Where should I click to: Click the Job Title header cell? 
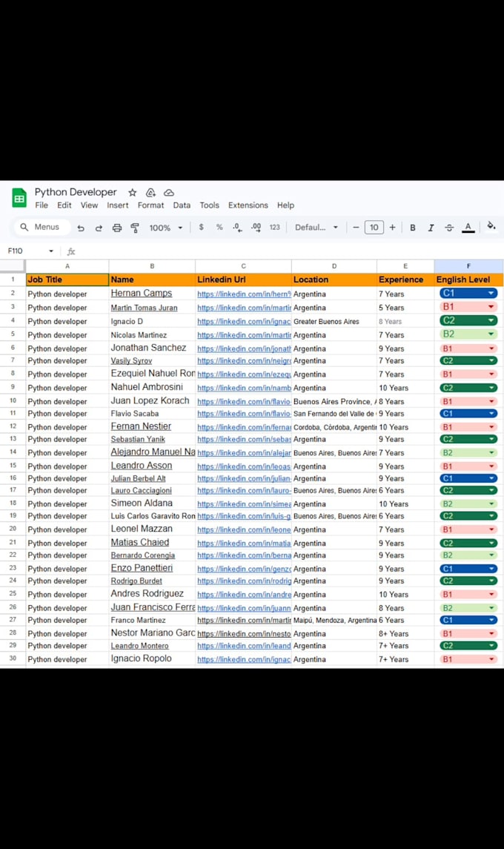click(67, 280)
